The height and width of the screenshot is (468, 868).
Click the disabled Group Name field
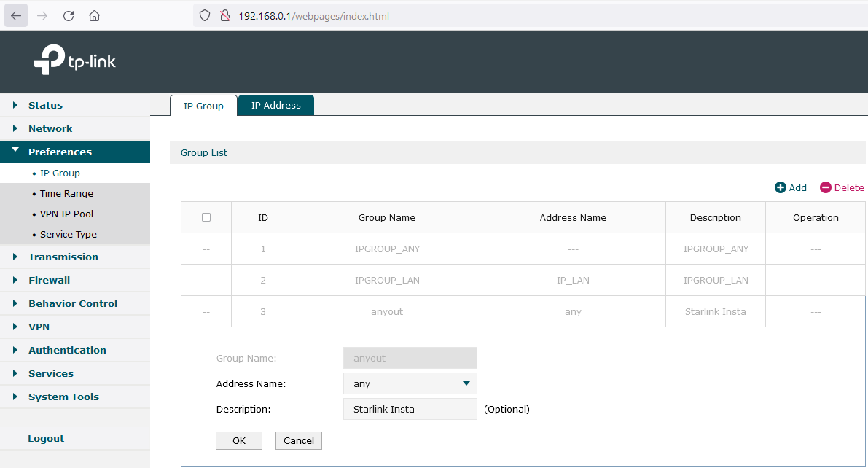[x=410, y=358]
